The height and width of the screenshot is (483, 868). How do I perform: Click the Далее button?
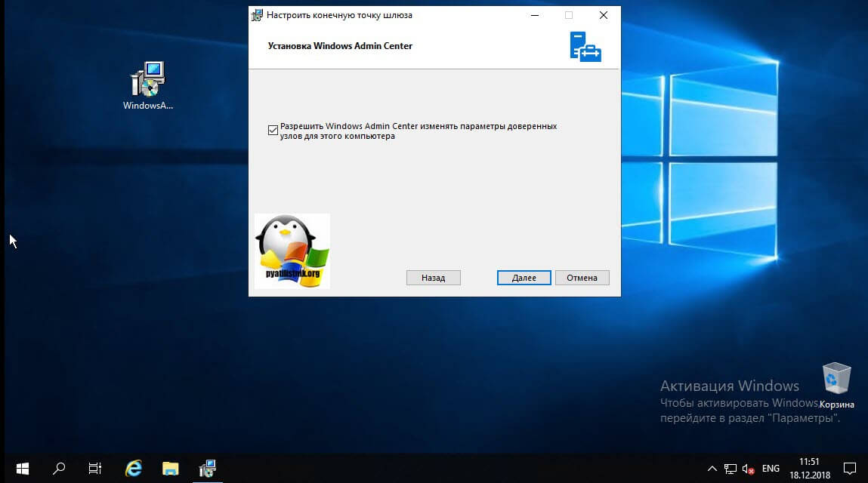(x=524, y=278)
